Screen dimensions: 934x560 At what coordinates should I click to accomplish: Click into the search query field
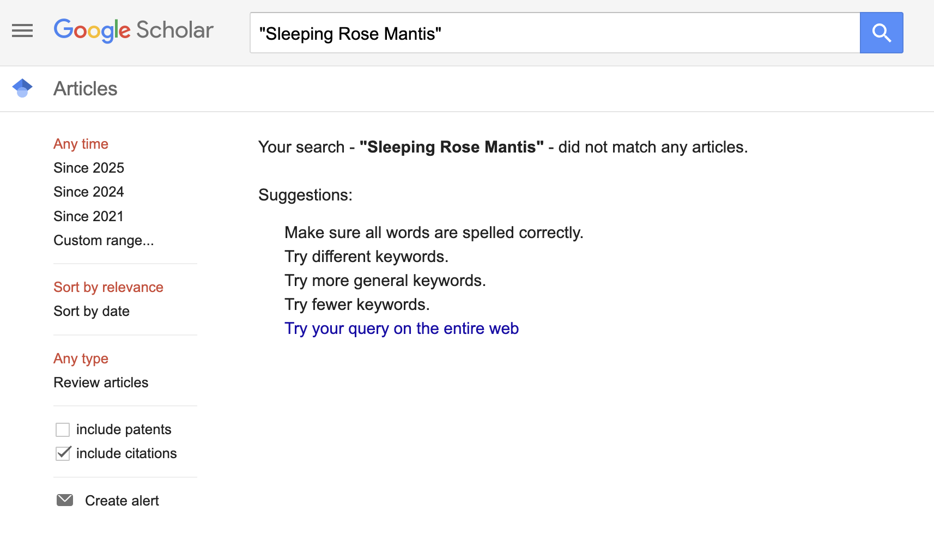tap(555, 33)
